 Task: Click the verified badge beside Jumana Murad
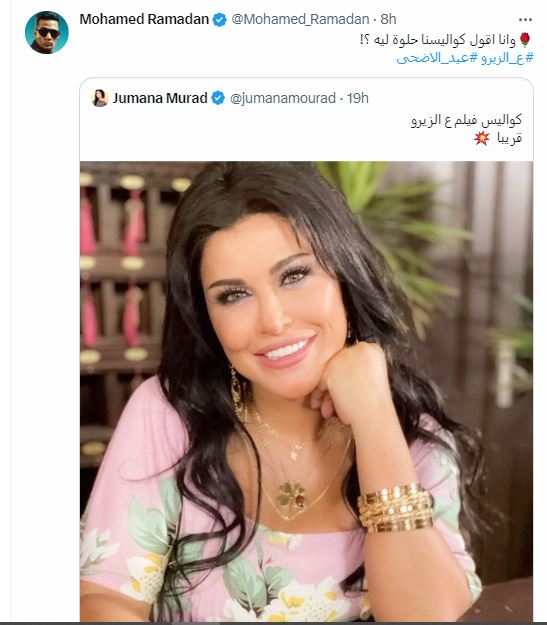pos(218,98)
